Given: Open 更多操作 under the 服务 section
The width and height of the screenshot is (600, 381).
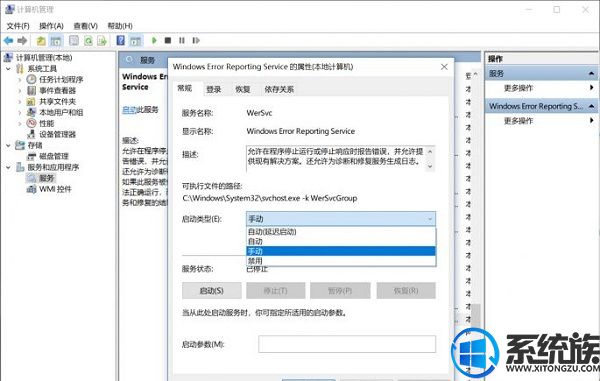Looking at the screenshot, I should pos(518,88).
